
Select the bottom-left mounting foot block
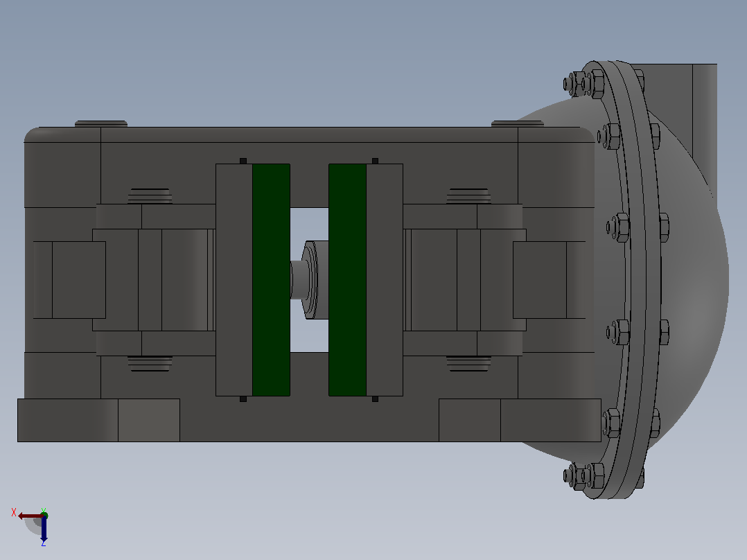click(98, 421)
